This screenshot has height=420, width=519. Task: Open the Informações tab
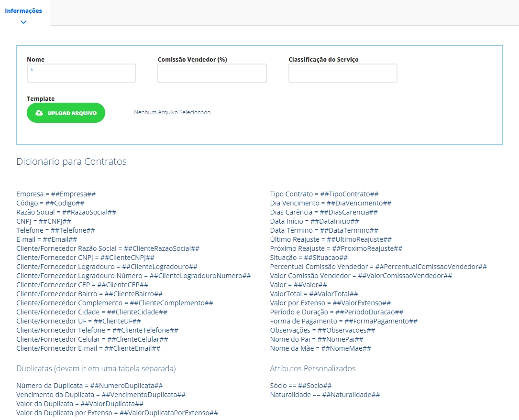pos(23,11)
